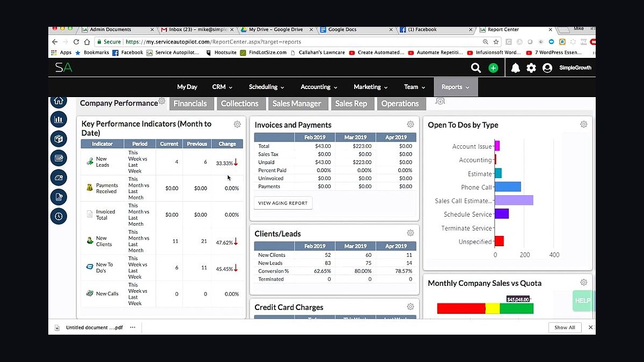Click the Payments Received money bag icon
The image size is (644, 362).
tap(90, 188)
